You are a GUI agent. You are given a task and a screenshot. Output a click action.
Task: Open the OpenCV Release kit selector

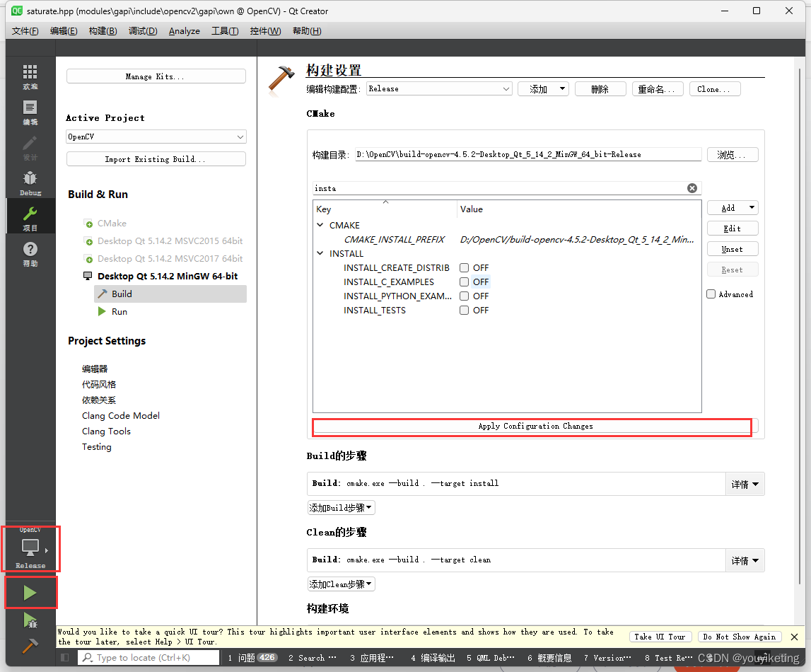[30, 548]
